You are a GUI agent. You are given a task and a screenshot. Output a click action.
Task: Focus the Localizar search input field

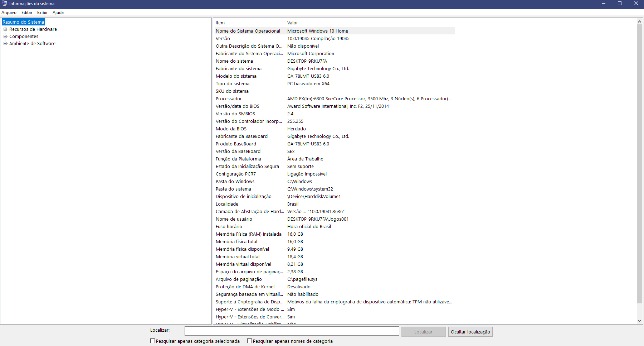[292, 331]
